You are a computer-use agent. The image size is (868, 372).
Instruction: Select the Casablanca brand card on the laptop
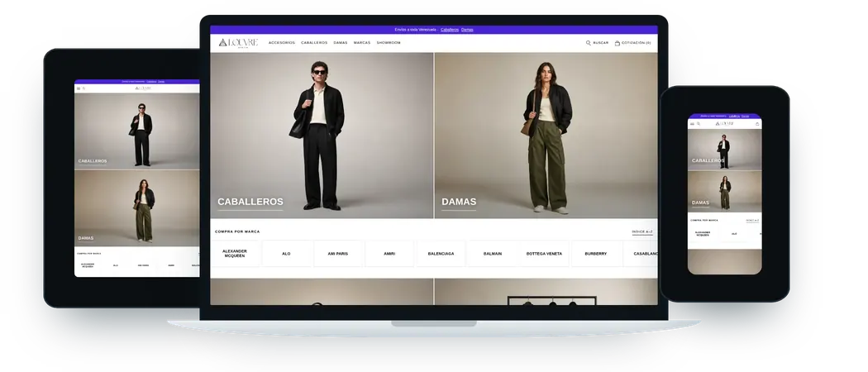[x=642, y=254]
